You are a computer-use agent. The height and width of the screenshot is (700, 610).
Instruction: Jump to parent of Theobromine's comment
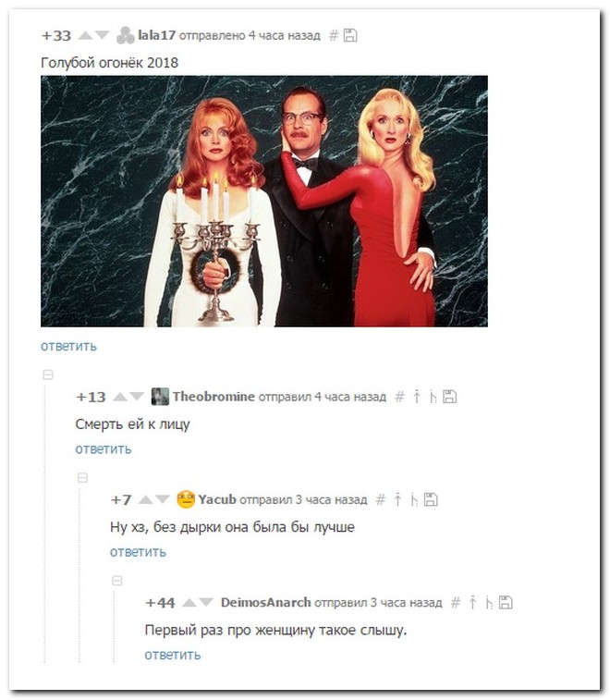(416, 397)
